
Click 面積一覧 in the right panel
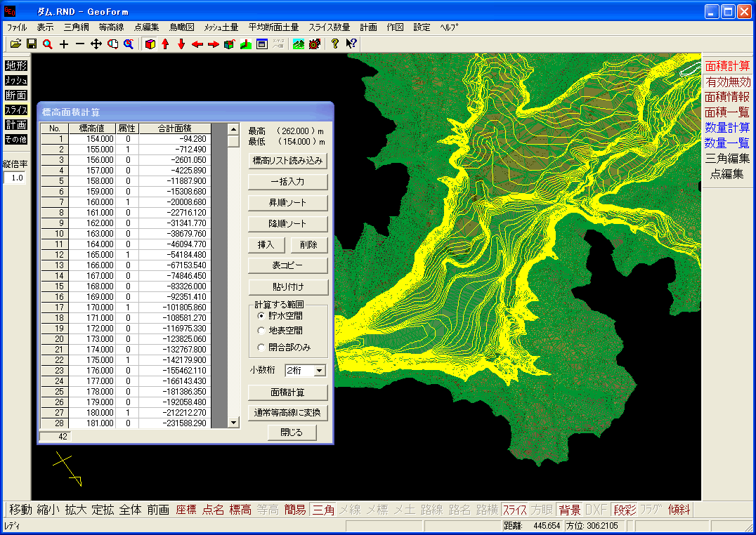(x=728, y=112)
